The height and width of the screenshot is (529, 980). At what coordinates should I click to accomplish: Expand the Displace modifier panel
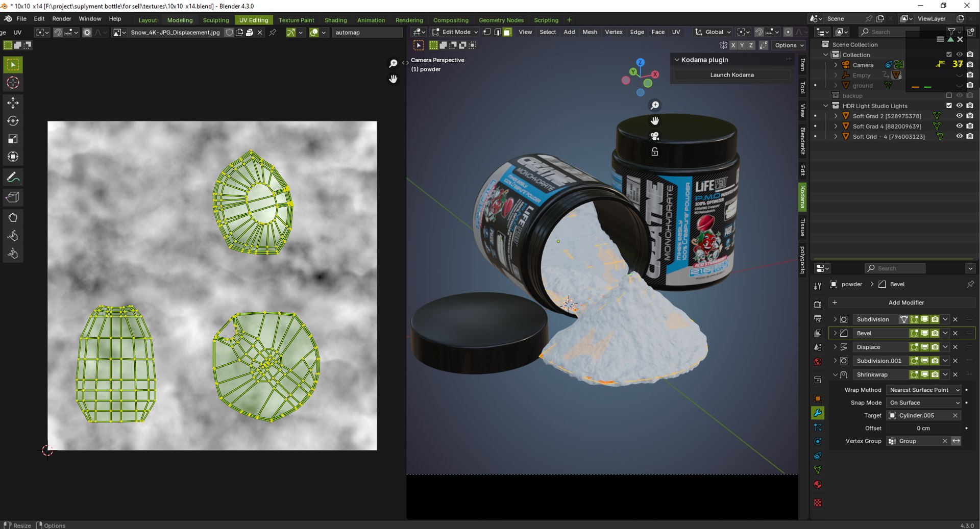(x=835, y=347)
